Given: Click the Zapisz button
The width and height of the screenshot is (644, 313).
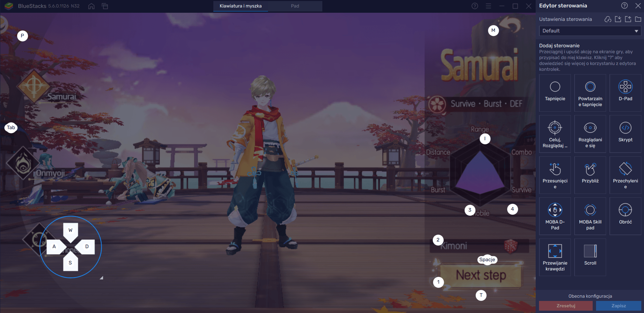Looking at the screenshot, I should (x=619, y=306).
